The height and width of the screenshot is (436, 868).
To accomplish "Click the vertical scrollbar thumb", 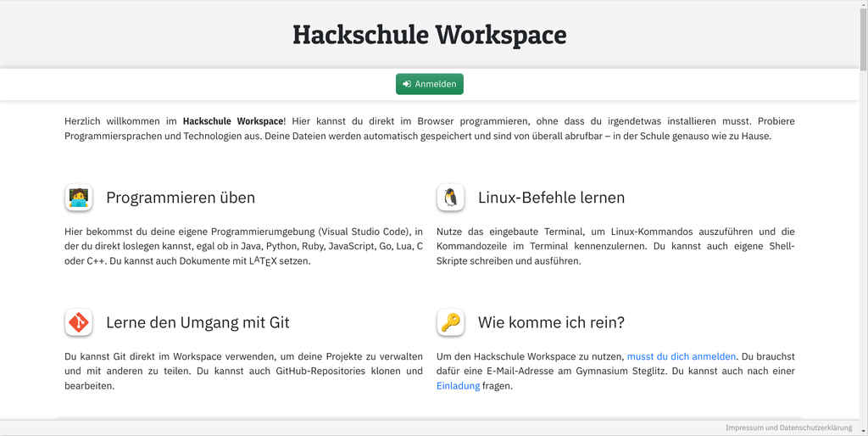I will coord(863,38).
